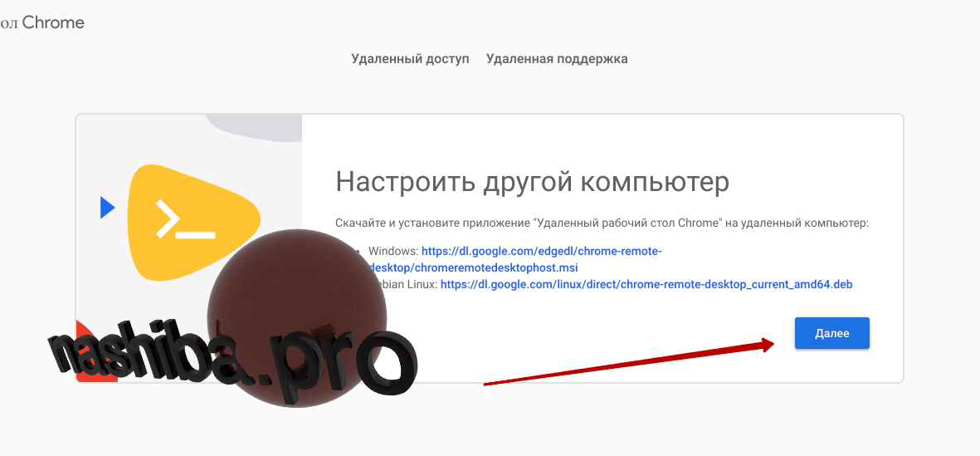Viewport: 980px width, 456px height.
Task: Click the Chrome product title in the header
Action: (x=41, y=23)
